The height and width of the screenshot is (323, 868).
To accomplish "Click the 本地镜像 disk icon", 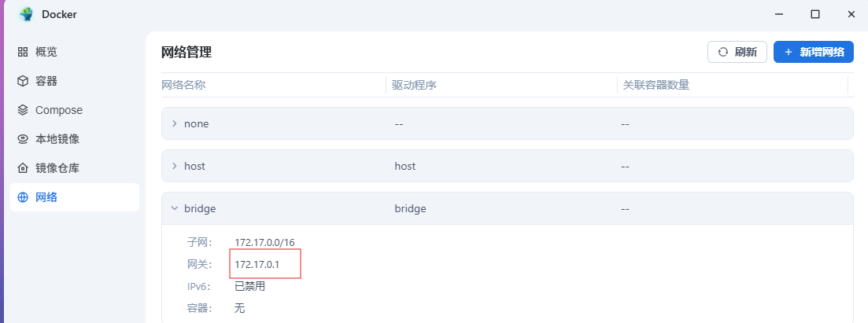I will 23,139.
